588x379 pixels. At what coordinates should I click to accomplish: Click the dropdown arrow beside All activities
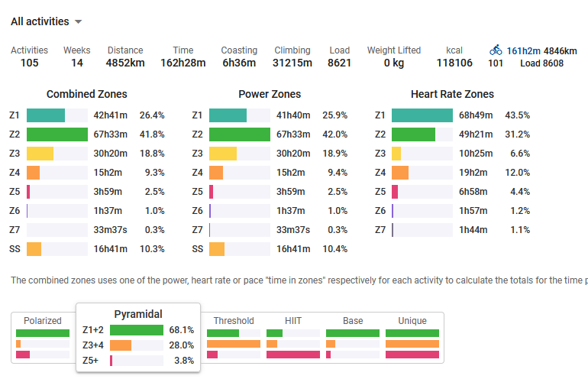pos(79,22)
